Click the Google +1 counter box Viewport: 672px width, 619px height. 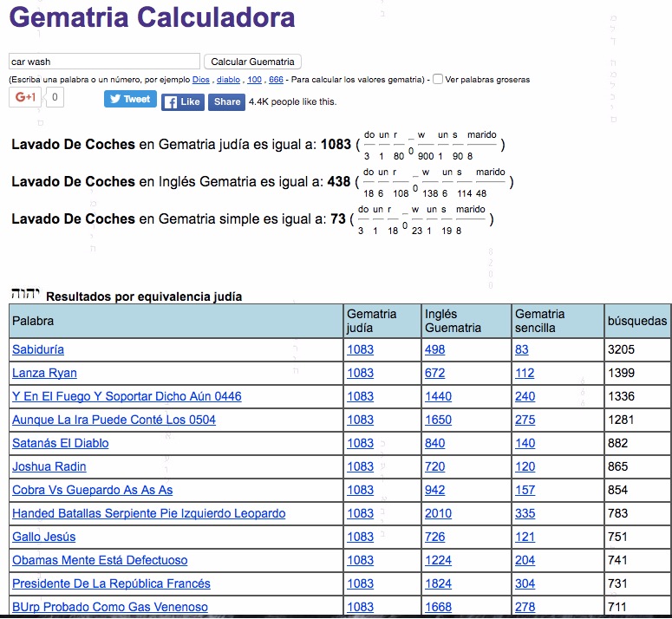pyautogui.click(x=54, y=97)
